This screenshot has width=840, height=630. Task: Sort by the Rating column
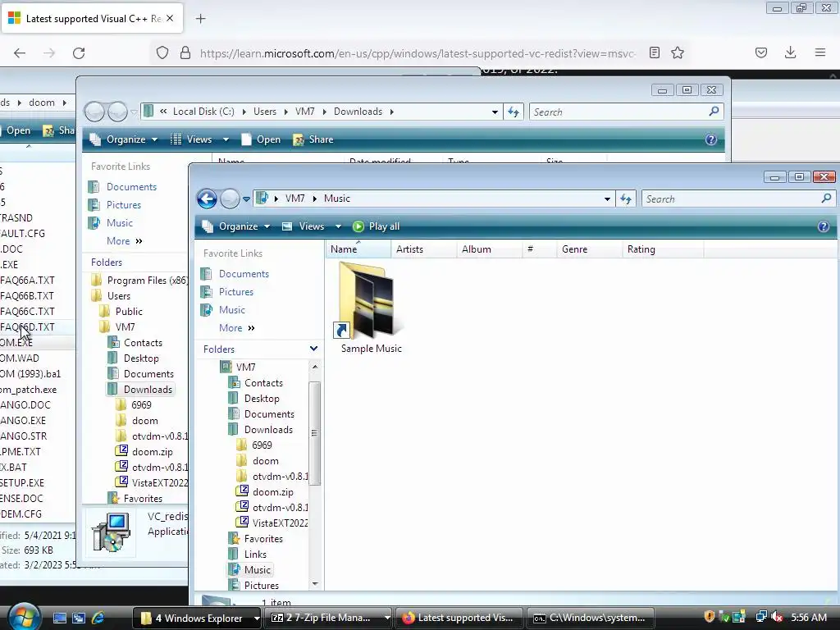point(662,249)
